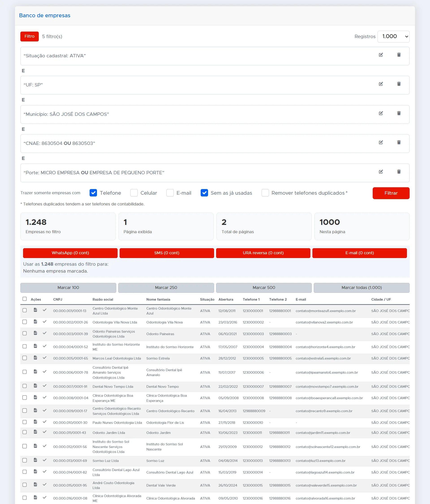Edit the UF: SP filter
430x504 pixels.
tap(381, 84)
